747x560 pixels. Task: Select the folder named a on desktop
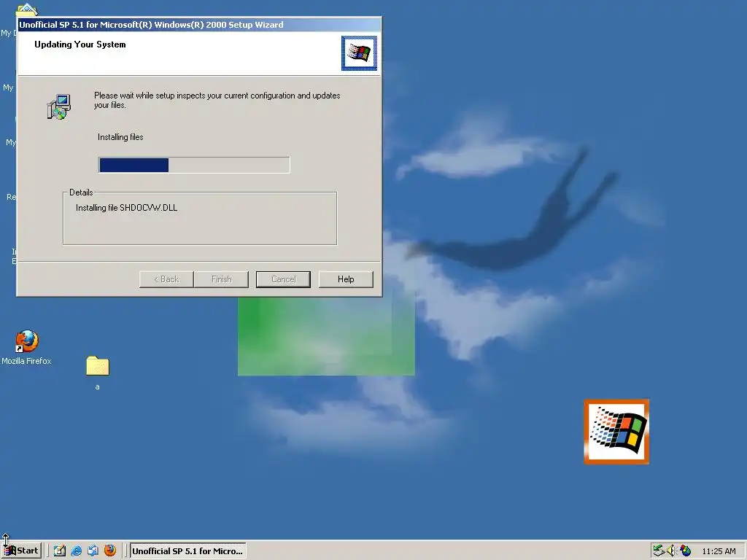(x=98, y=373)
